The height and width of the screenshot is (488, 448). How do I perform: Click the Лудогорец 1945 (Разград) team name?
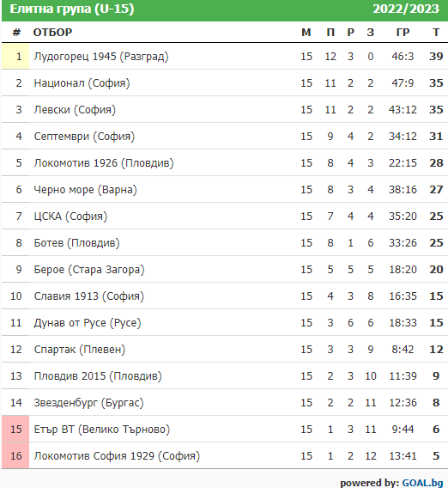pyautogui.click(x=101, y=57)
